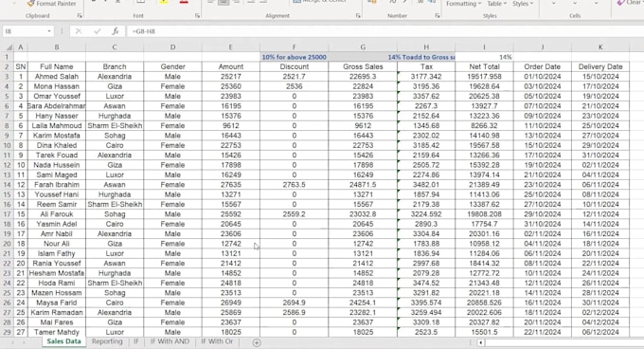Screen dimensions: 644x349
Task: Switch to the Sales Data sheet tab
Action: [63, 341]
